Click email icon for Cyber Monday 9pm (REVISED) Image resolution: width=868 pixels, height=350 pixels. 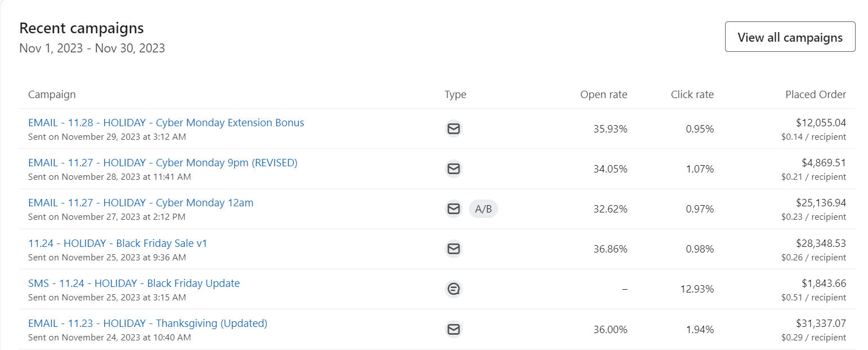454,169
